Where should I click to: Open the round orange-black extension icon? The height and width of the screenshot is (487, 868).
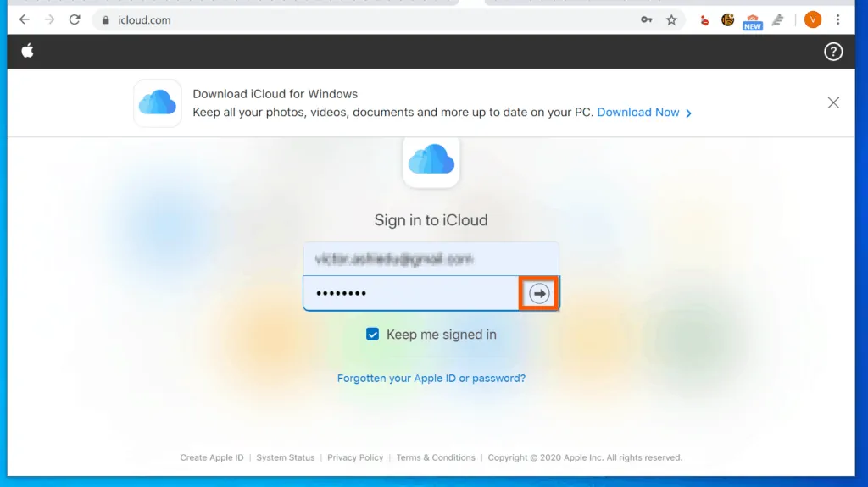[x=727, y=20]
